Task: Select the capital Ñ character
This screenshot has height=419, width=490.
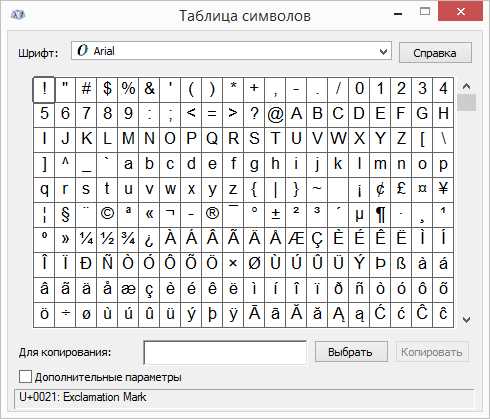Action: pos(107,265)
